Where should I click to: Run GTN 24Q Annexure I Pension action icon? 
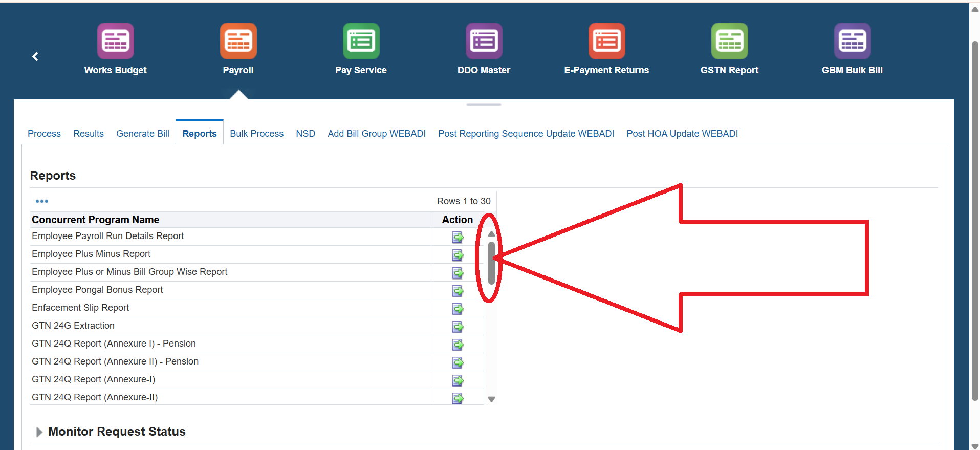(458, 345)
